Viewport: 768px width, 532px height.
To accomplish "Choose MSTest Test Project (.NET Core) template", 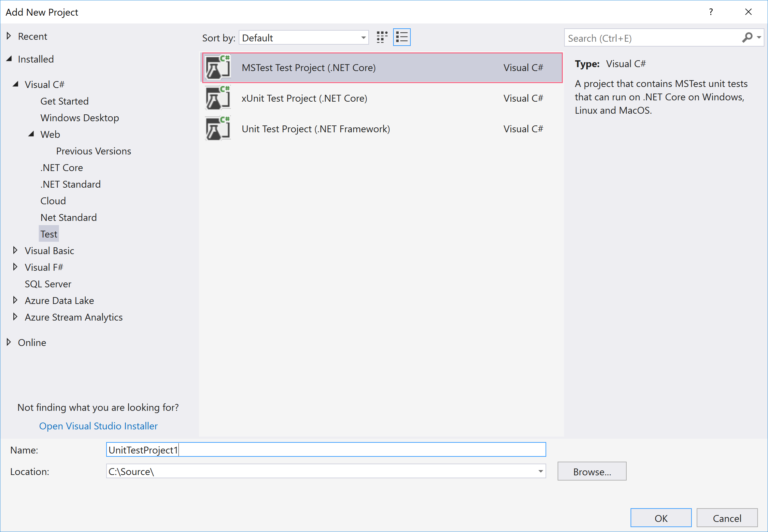I will [382, 68].
